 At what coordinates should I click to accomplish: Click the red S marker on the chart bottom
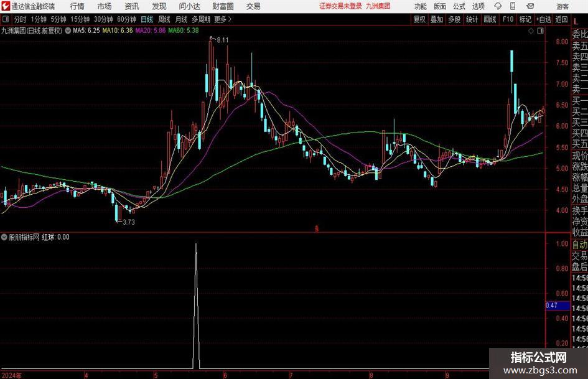tap(317, 228)
